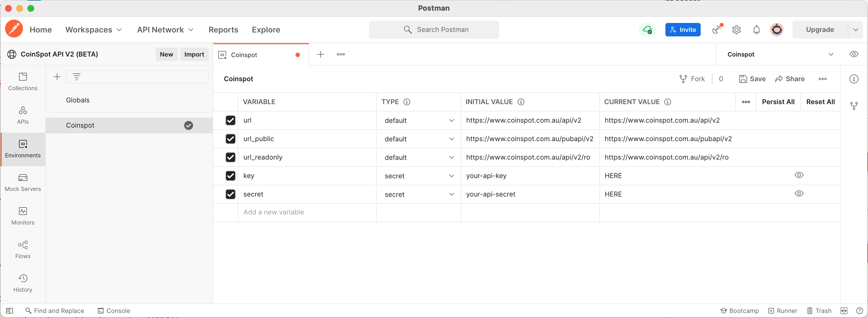
Task: Click the Fork button
Action: tap(692, 79)
